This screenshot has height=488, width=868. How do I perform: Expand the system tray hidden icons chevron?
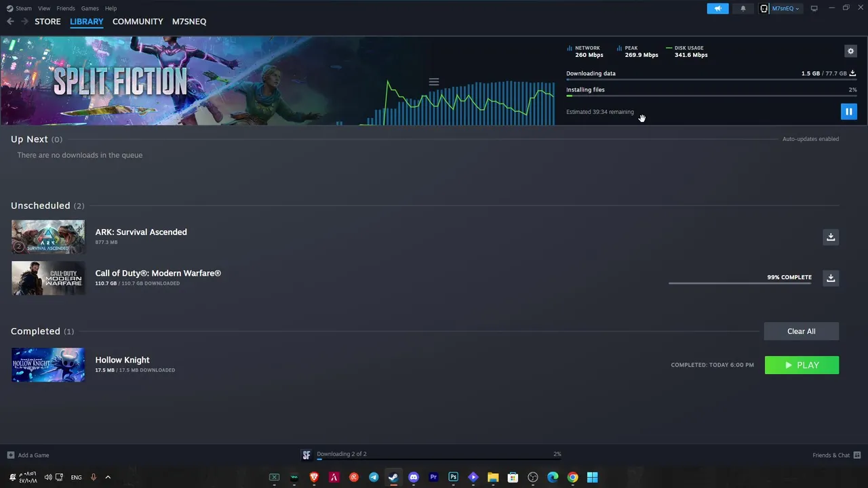107,477
